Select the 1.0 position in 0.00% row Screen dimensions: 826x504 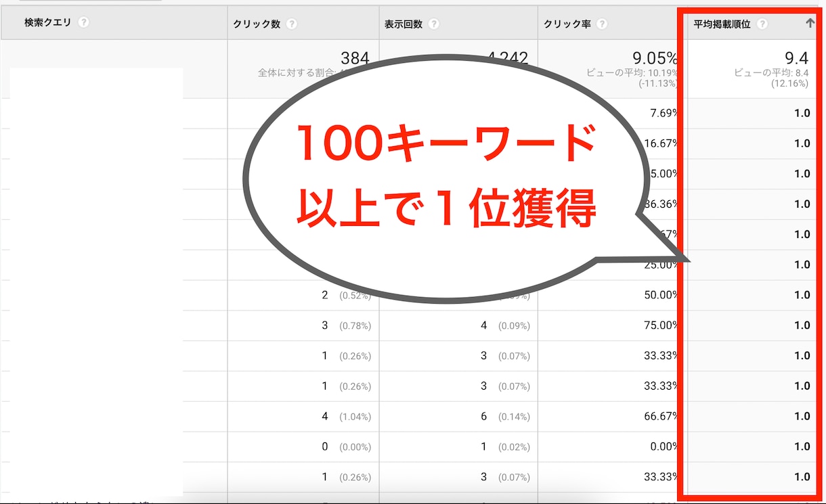click(x=802, y=446)
